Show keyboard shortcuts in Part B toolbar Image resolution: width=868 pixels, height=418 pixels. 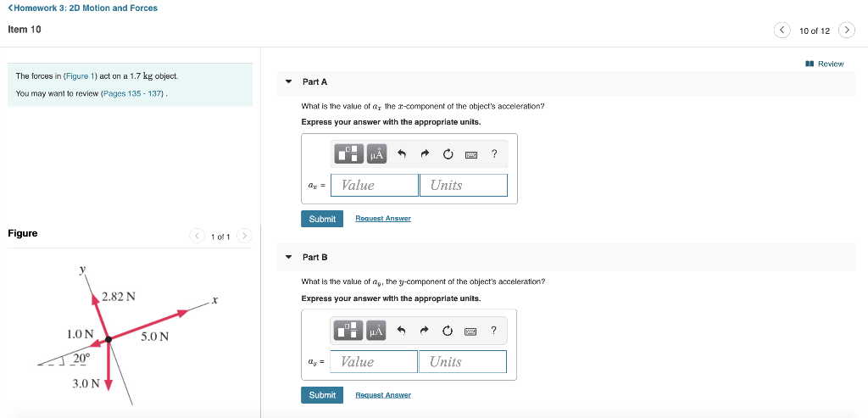coord(470,332)
